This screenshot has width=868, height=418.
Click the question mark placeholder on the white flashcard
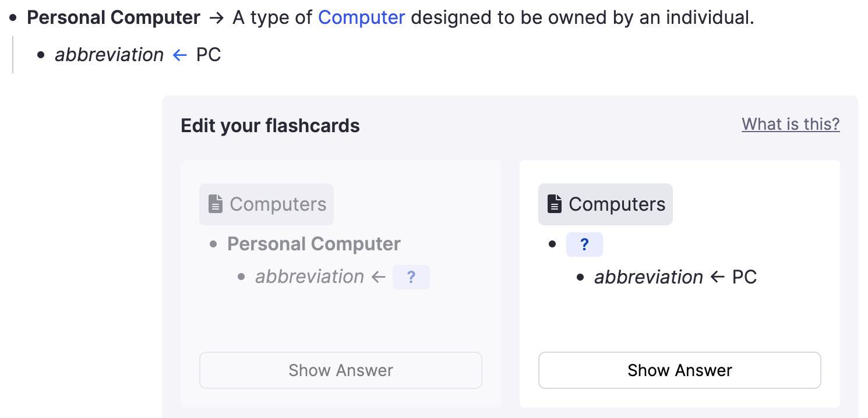click(584, 245)
